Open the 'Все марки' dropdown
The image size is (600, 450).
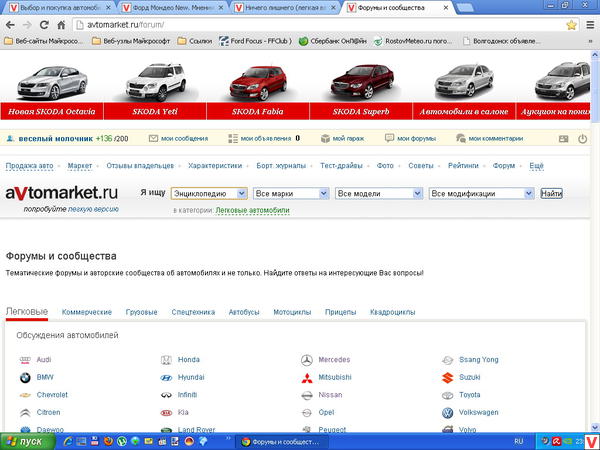click(291, 194)
